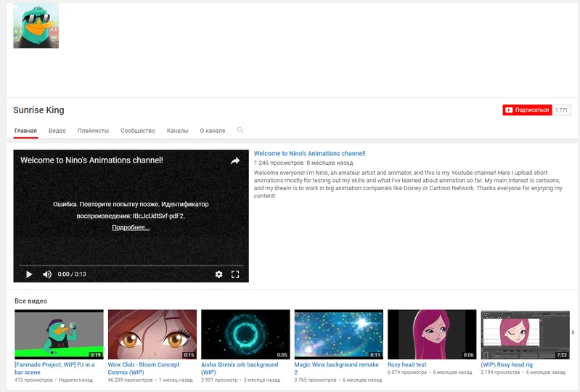Open PJ in a bar scene thumbnail
580x392 pixels.
[x=59, y=334]
